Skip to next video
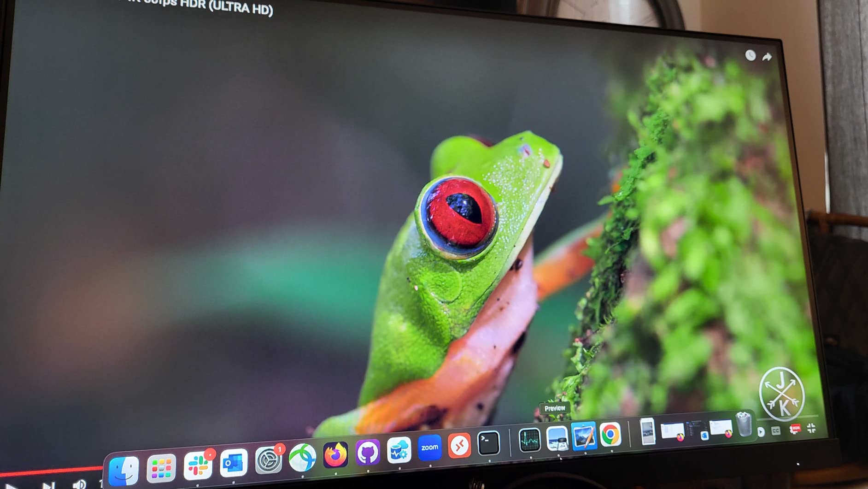 coord(48,485)
